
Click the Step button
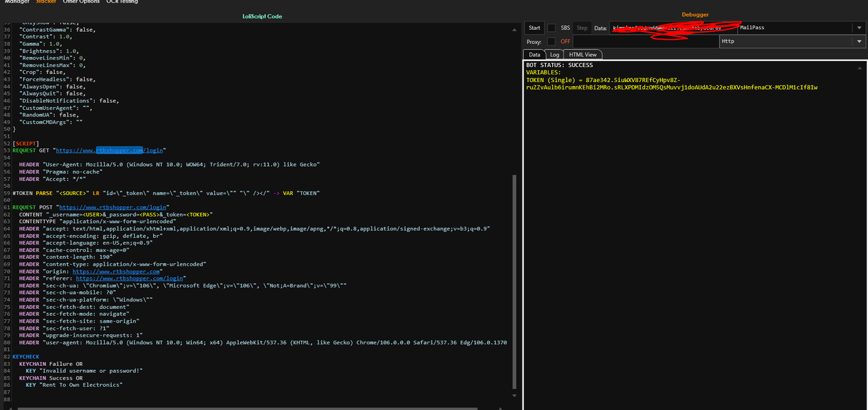pyautogui.click(x=582, y=28)
